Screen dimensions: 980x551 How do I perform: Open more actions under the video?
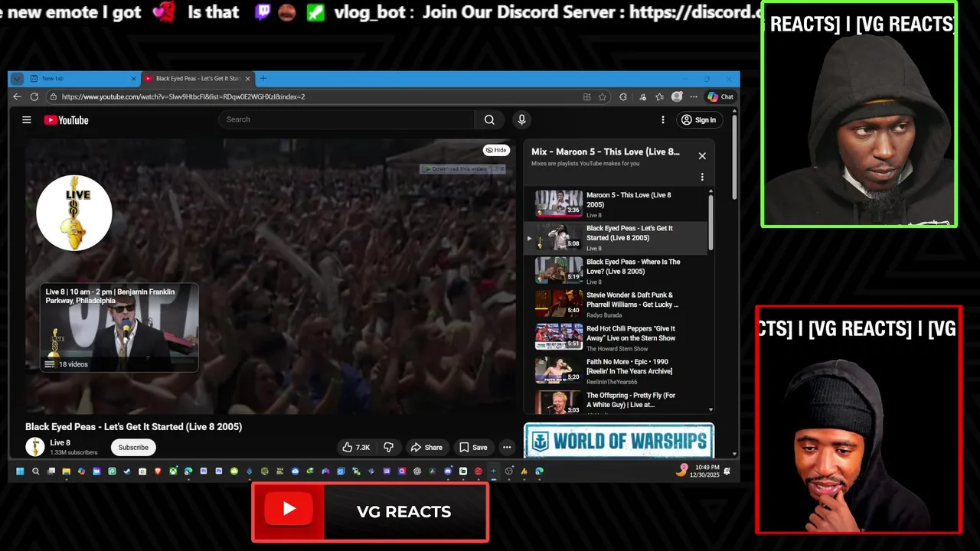coord(507,448)
